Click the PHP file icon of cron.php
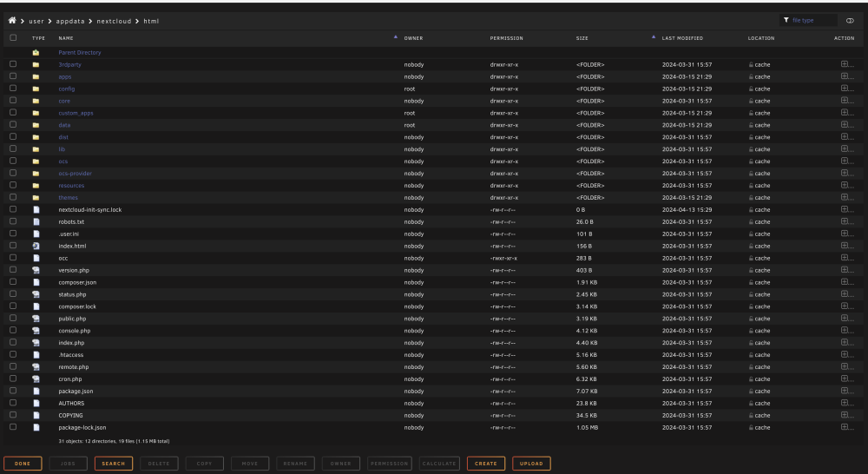 (x=36, y=379)
